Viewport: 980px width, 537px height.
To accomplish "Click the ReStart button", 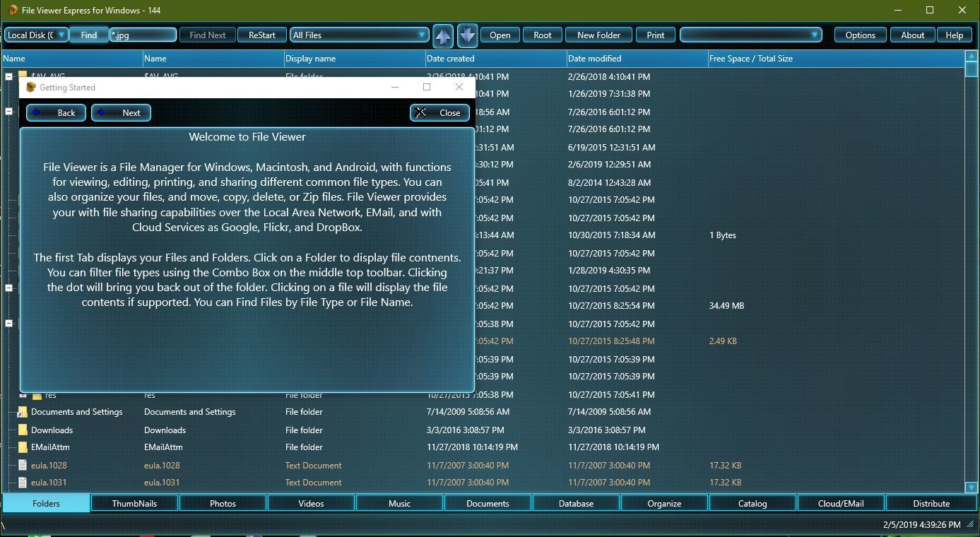I will tap(262, 35).
